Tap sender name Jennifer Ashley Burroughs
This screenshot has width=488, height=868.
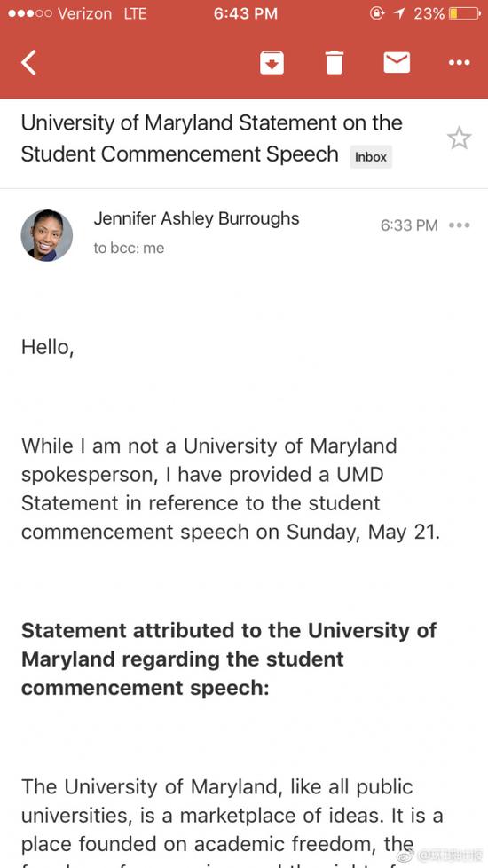point(196,218)
